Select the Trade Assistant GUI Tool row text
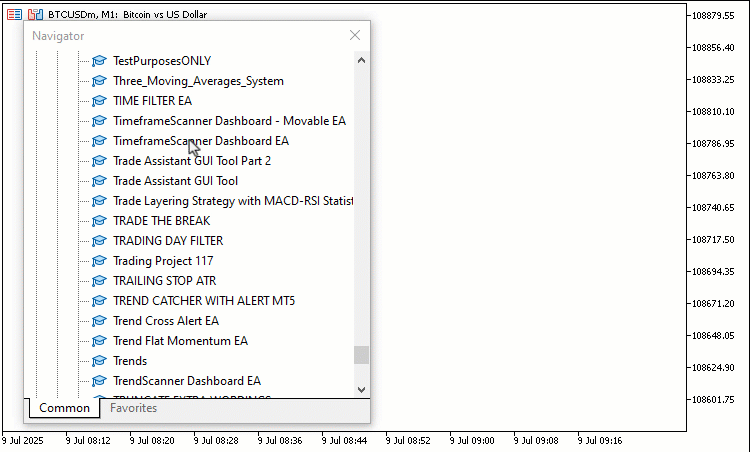 pos(176,181)
